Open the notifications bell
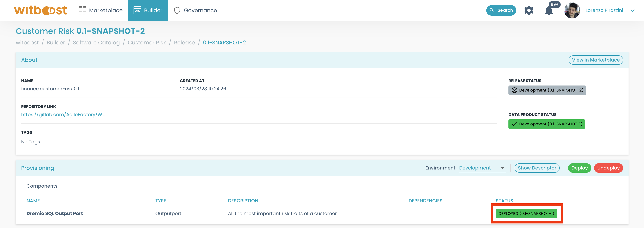This screenshot has width=644, height=228. [x=548, y=11]
